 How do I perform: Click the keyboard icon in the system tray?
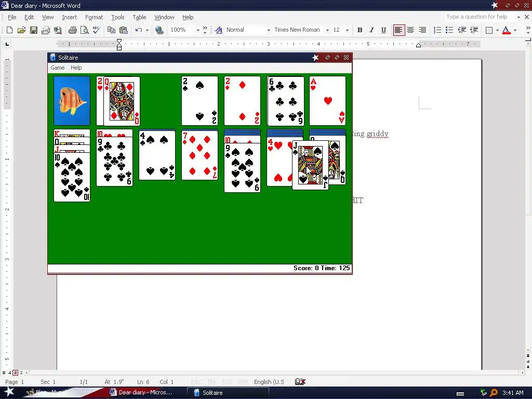(460, 394)
